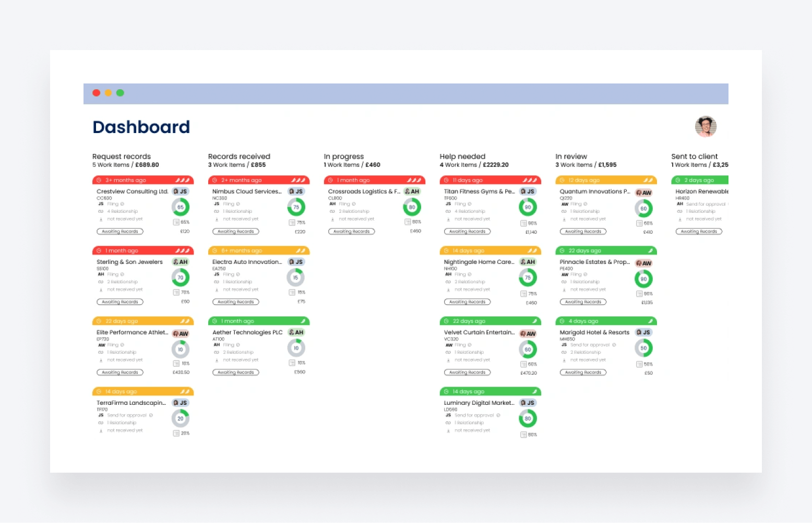Image resolution: width=812 pixels, height=529 pixels.
Task: Click 'Send for approval' on Luminary Digital card
Action: click(x=474, y=415)
